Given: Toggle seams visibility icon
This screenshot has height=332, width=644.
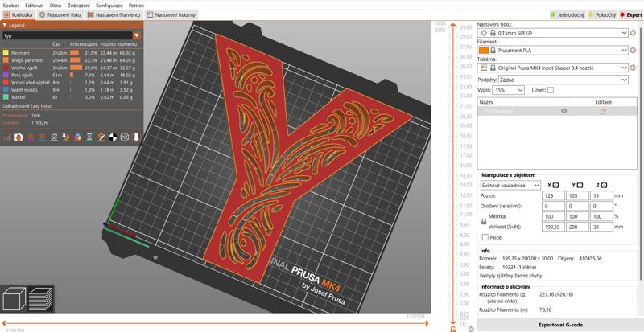Looking at the screenshot, I should click(54, 137).
